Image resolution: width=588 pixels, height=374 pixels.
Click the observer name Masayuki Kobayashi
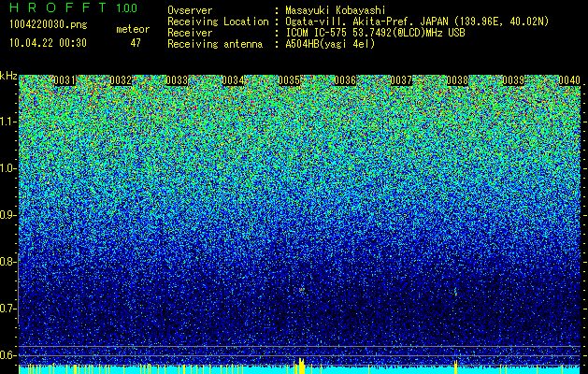[336, 11]
